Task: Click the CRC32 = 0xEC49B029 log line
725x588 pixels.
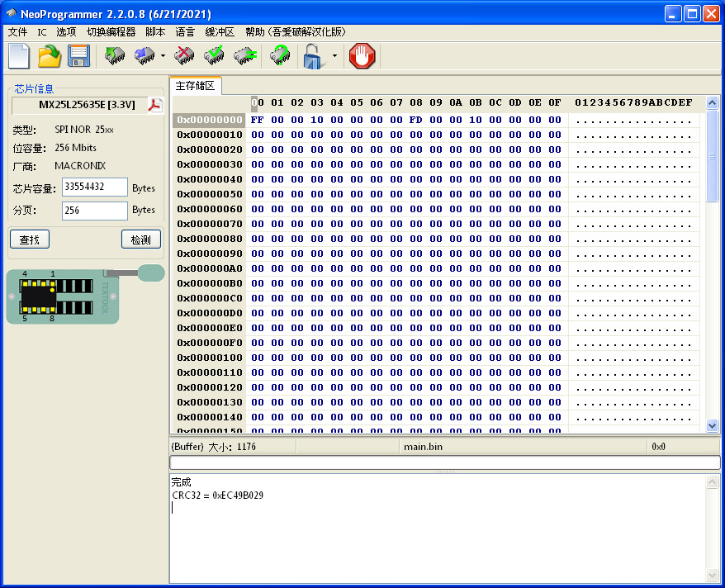Action: pyautogui.click(x=217, y=496)
